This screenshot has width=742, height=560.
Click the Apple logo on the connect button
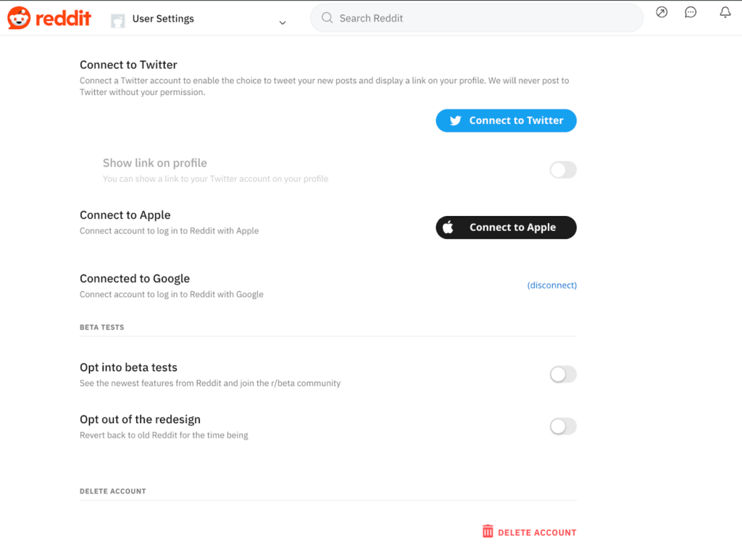tap(449, 227)
